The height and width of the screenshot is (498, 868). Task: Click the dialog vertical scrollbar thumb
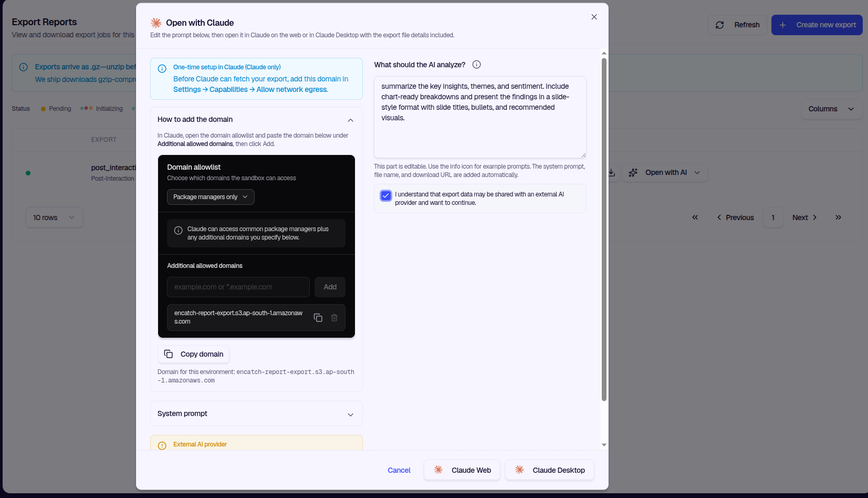[604, 229]
